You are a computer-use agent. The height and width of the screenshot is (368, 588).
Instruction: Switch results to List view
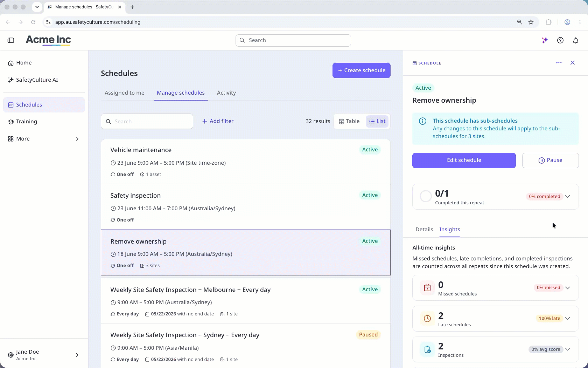377,121
